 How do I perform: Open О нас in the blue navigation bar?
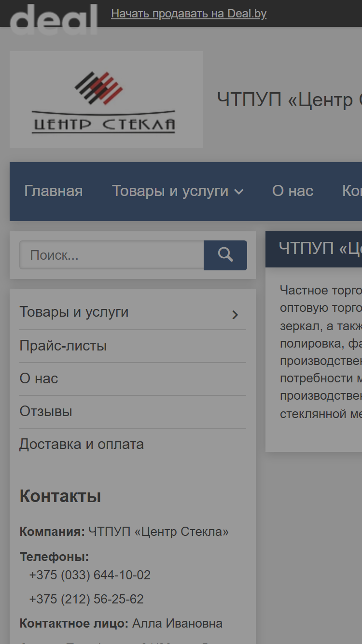[x=292, y=191]
